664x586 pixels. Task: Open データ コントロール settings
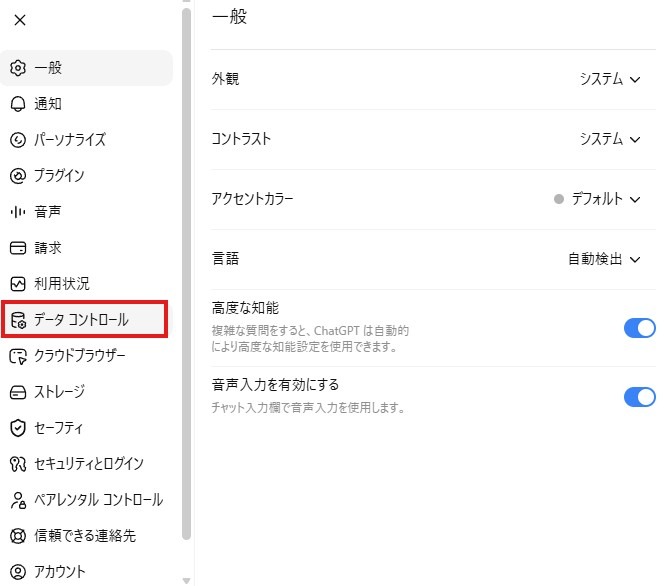coord(85,320)
